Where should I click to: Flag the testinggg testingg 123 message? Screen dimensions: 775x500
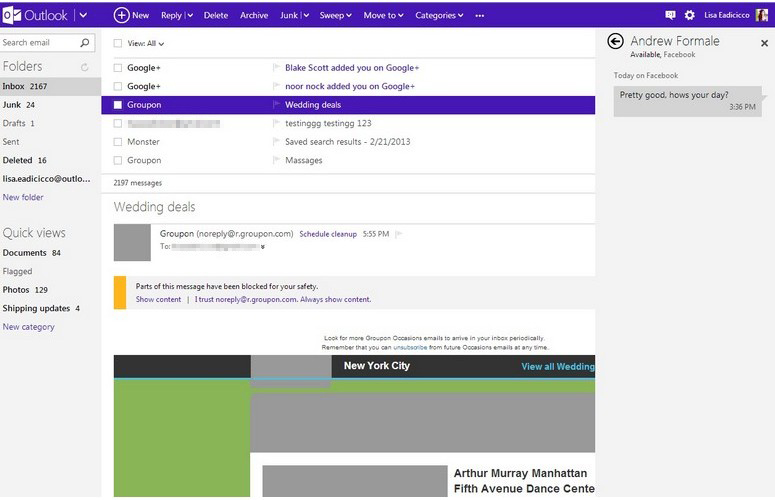(276, 123)
